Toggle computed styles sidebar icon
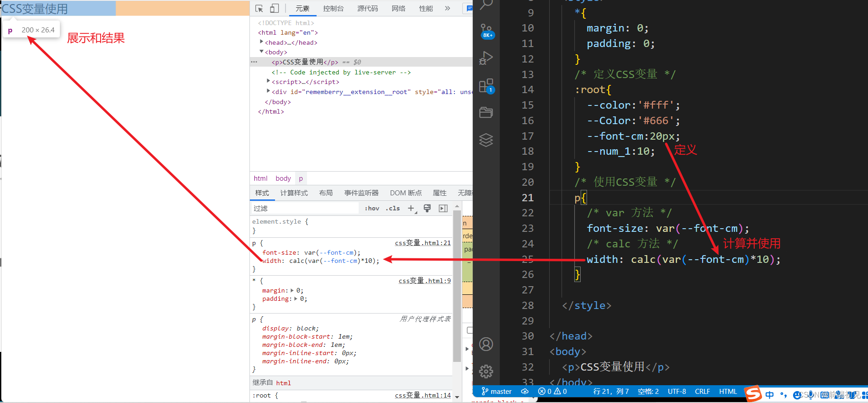Image resolution: width=868 pixels, height=403 pixels. pos(443,208)
